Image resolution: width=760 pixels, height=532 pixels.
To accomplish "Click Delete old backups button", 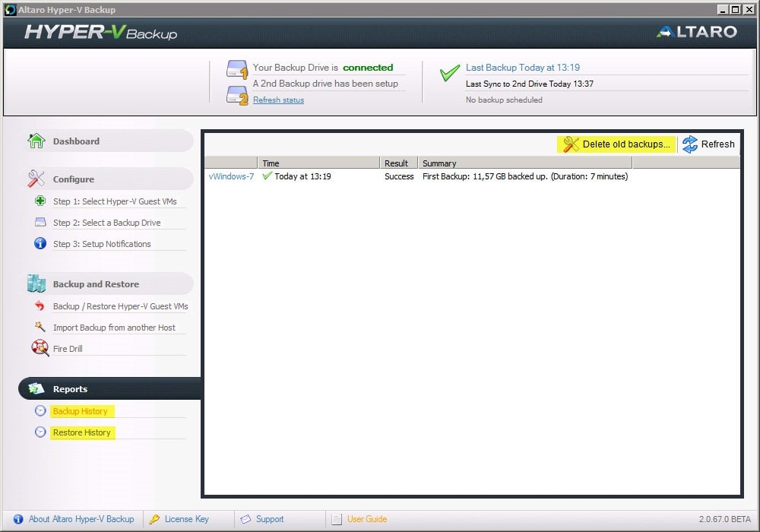I will [x=616, y=144].
